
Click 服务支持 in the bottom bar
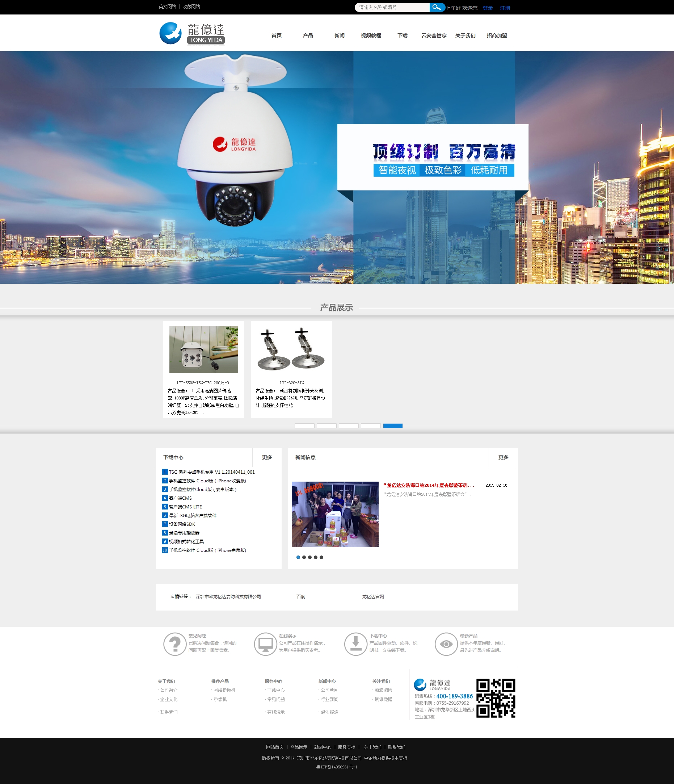[x=346, y=747]
